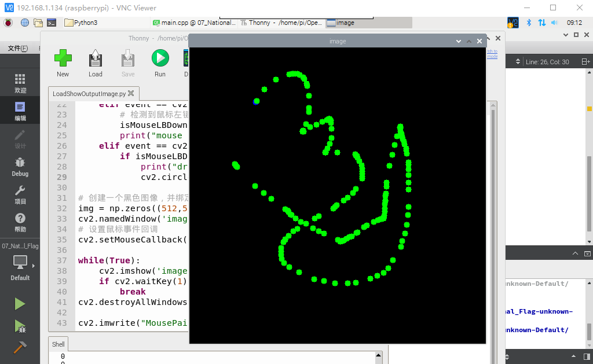Click the hammer build icon in sidebar

point(20,347)
